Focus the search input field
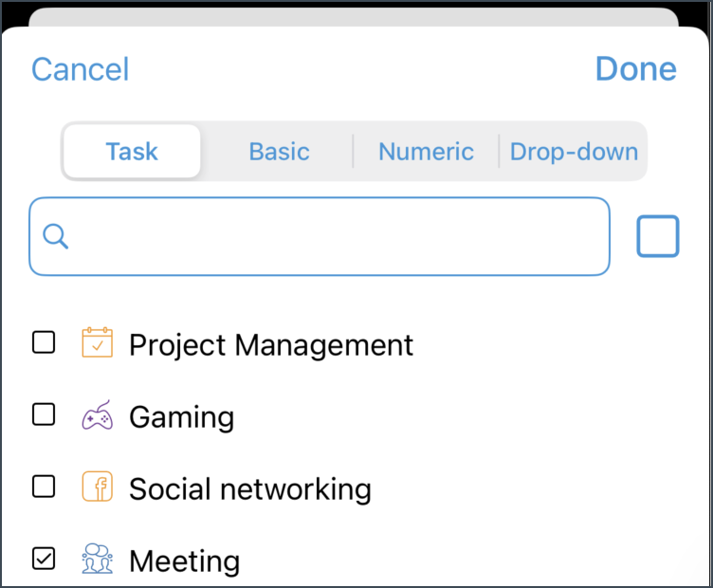The image size is (713, 588). (x=320, y=236)
